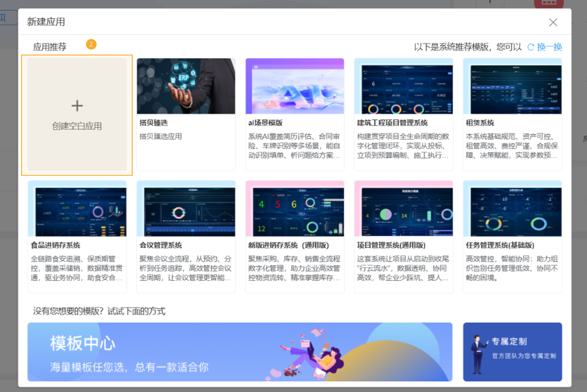Select the 项目管理系统(通用版) title
The height and width of the screenshot is (392, 587).
click(391, 245)
